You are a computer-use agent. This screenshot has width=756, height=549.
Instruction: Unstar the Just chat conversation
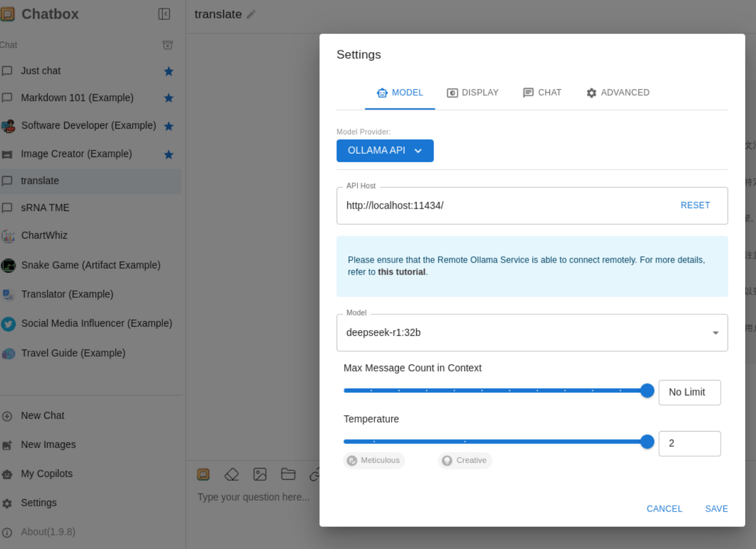[169, 71]
